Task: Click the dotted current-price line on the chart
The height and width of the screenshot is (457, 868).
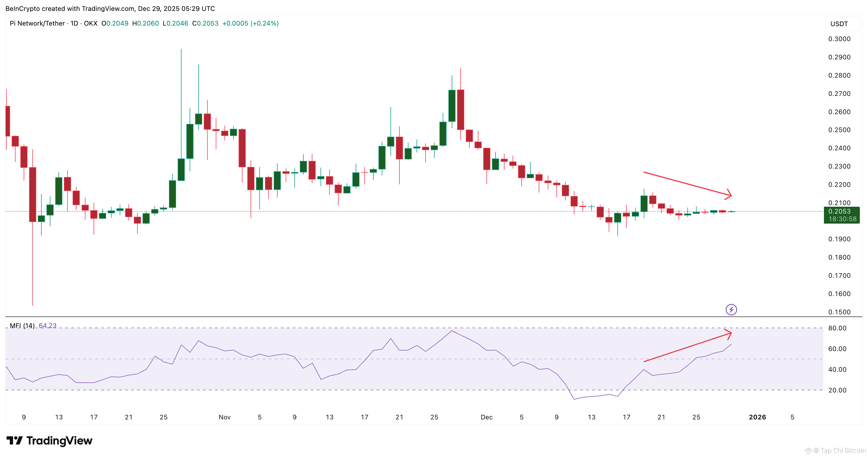Action: 438,211
